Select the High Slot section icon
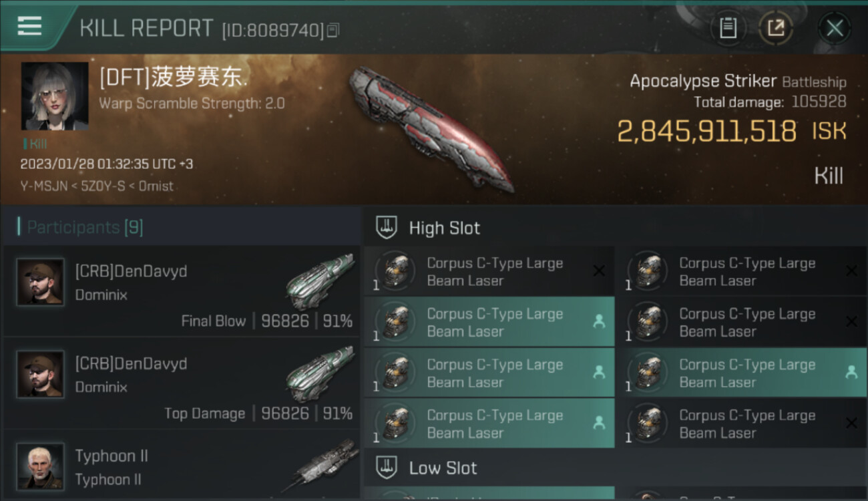This screenshot has height=501, width=868. pyautogui.click(x=387, y=227)
